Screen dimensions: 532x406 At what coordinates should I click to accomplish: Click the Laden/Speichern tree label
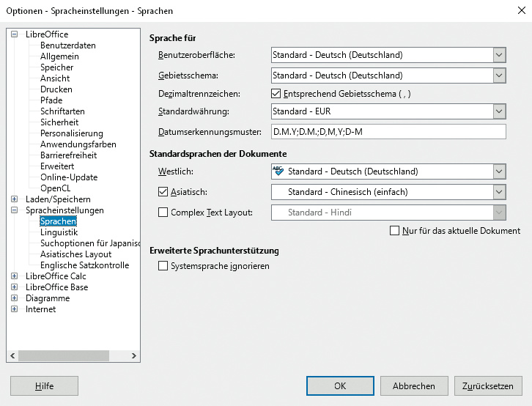(x=58, y=199)
